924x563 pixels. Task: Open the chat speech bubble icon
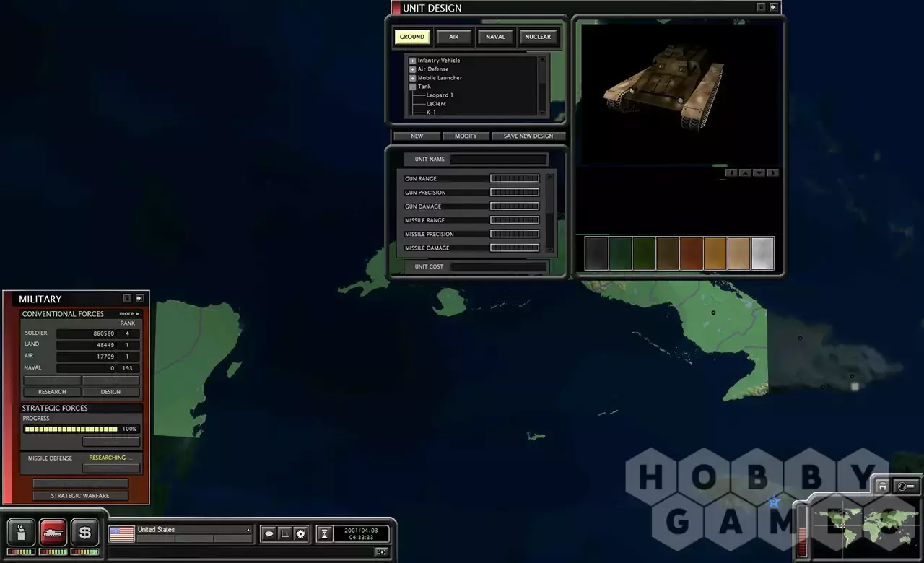[269, 533]
